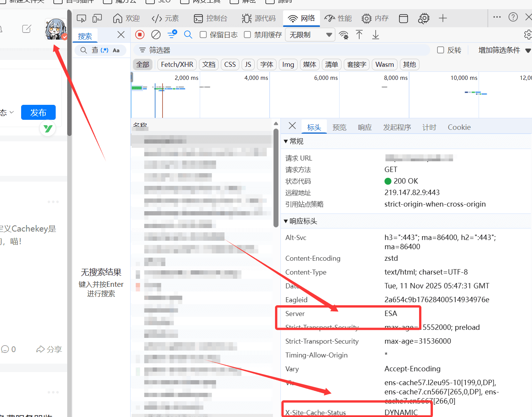Toggle device emulation icon

pos(97,18)
